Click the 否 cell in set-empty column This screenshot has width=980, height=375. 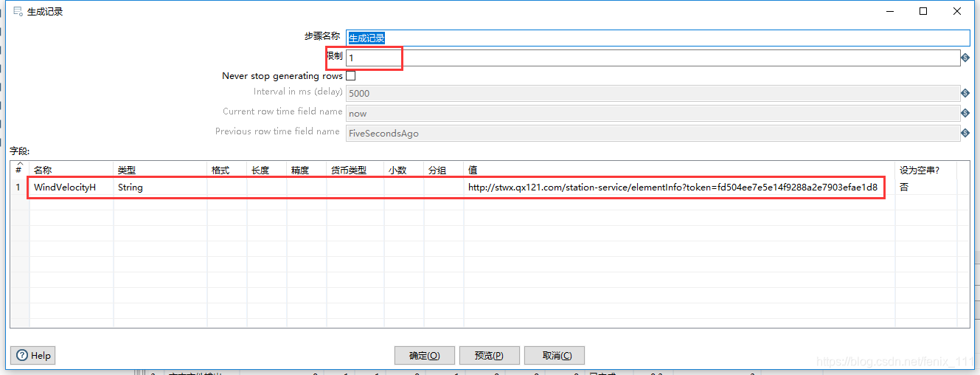click(x=927, y=187)
